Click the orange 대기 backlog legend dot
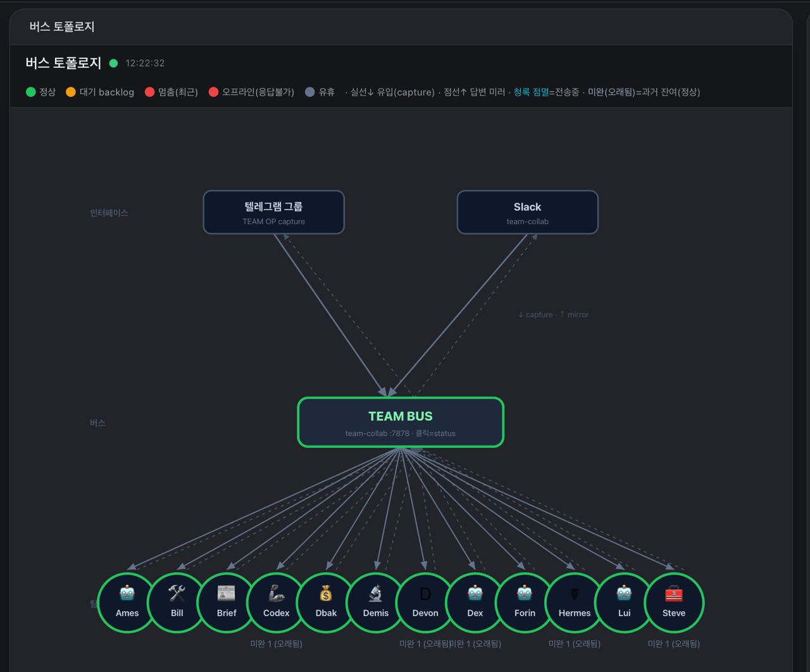The image size is (810, 672). click(71, 92)
